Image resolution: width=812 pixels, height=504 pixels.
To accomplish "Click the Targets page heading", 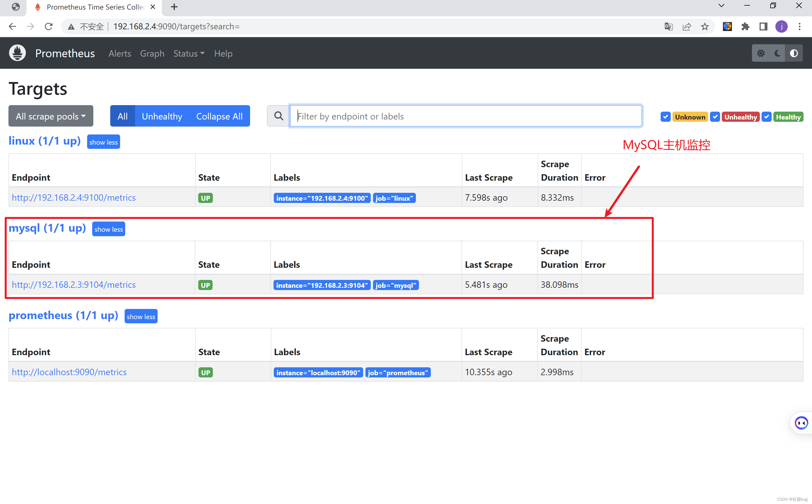I will (x=38, y=89).
